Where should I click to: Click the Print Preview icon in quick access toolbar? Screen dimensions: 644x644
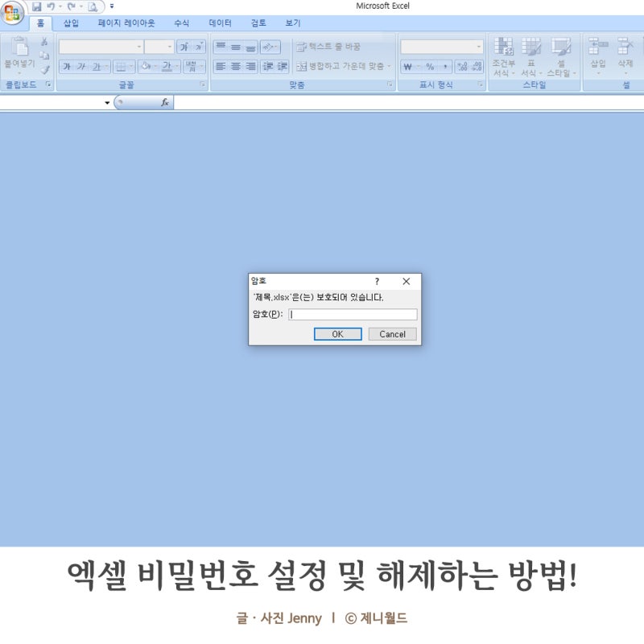[x=93, y=6]
